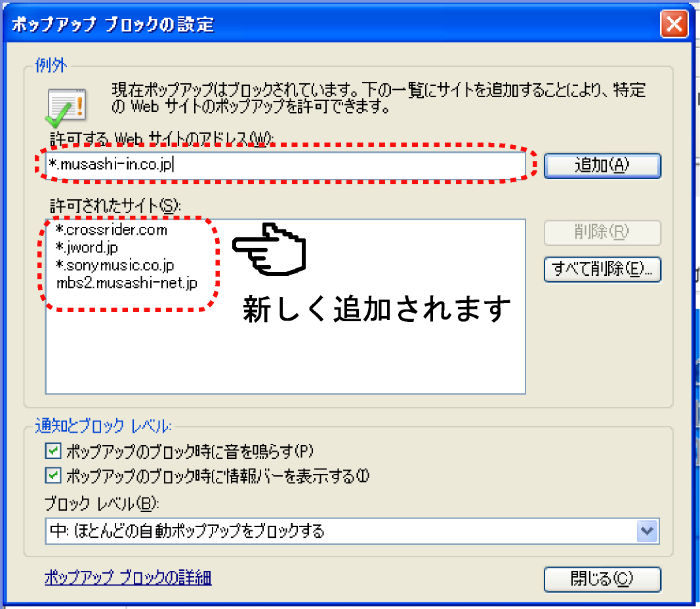Toggle play sound when popup blocked
Screen dimensions: 700x609
pos(53,451)
